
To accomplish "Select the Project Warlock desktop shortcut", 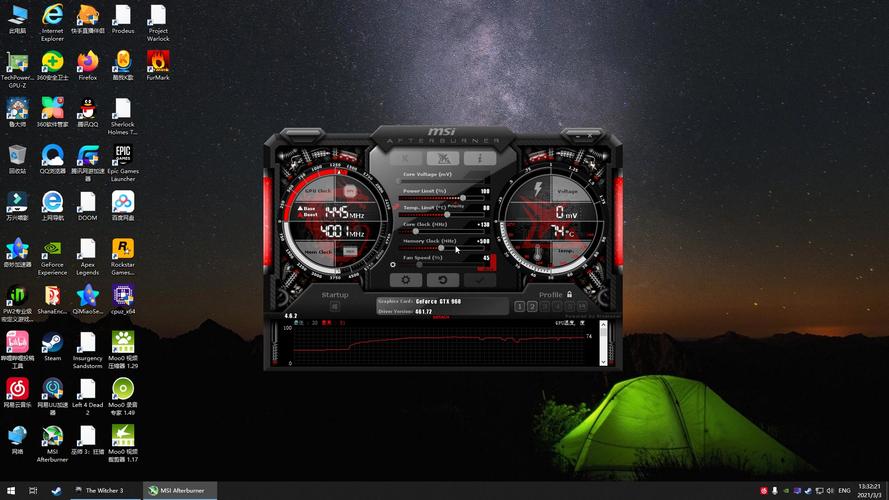I will (x=158, y=22).
